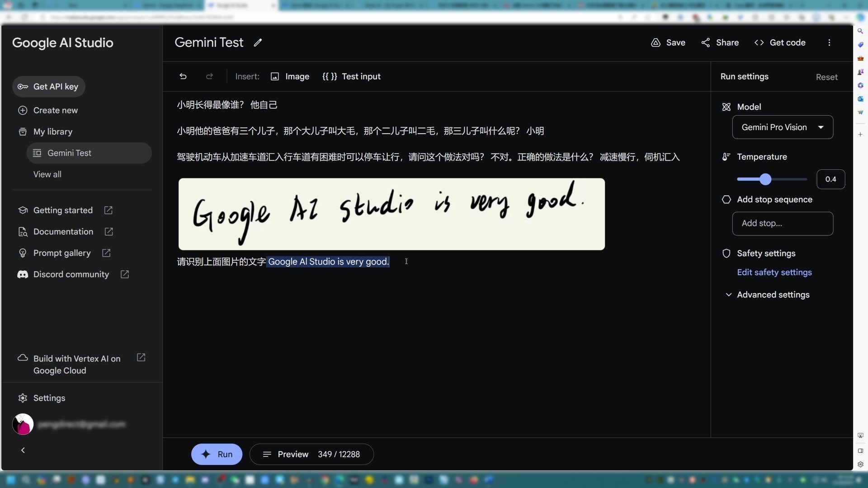Save the prompt to Drive
Viewport: 868px width, 488px height.
click(668, 42)
